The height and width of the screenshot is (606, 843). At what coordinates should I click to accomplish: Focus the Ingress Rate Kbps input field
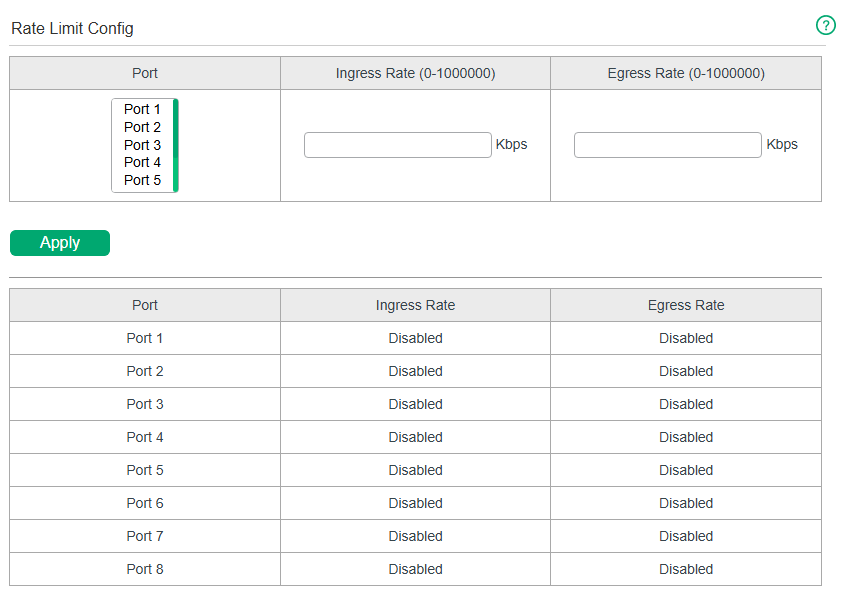(397, 145)
